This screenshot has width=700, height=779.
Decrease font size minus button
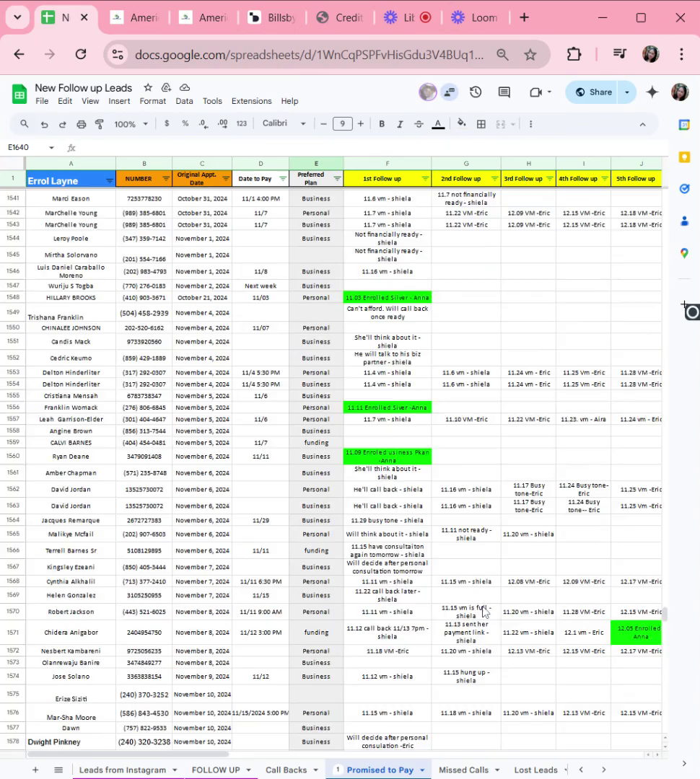point(323,124)
